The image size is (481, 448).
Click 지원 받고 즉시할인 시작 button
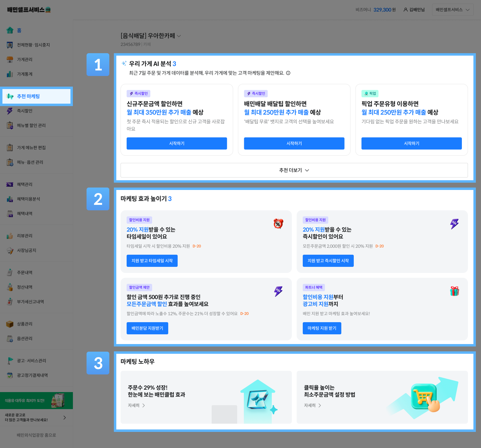click(x=328, y=261)
